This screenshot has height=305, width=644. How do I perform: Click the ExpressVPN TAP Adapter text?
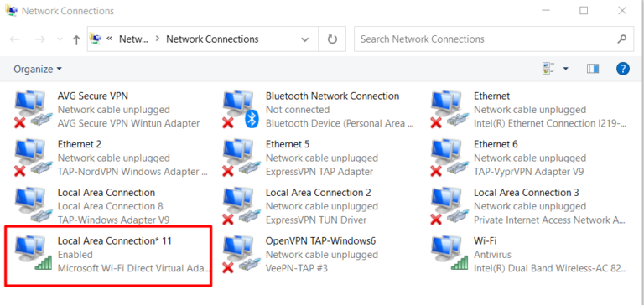319,172
